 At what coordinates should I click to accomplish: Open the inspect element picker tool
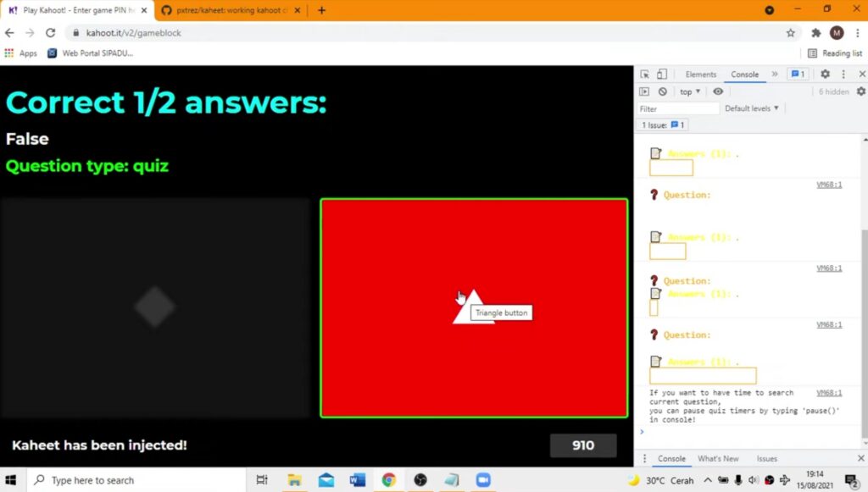pyautogui.click(x=644, y=74)
